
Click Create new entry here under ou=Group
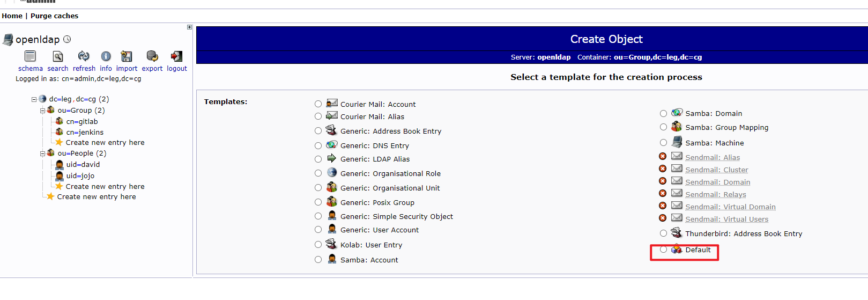pyautogui.click(x=105, y=142)
